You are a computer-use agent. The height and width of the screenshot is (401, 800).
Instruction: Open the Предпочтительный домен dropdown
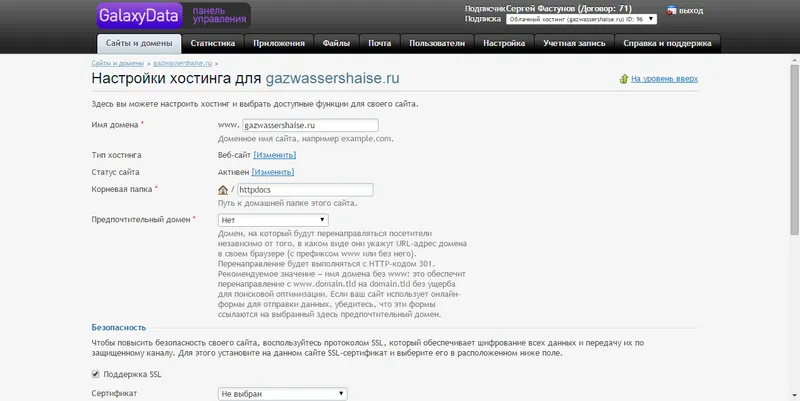(x=273, y=220)
